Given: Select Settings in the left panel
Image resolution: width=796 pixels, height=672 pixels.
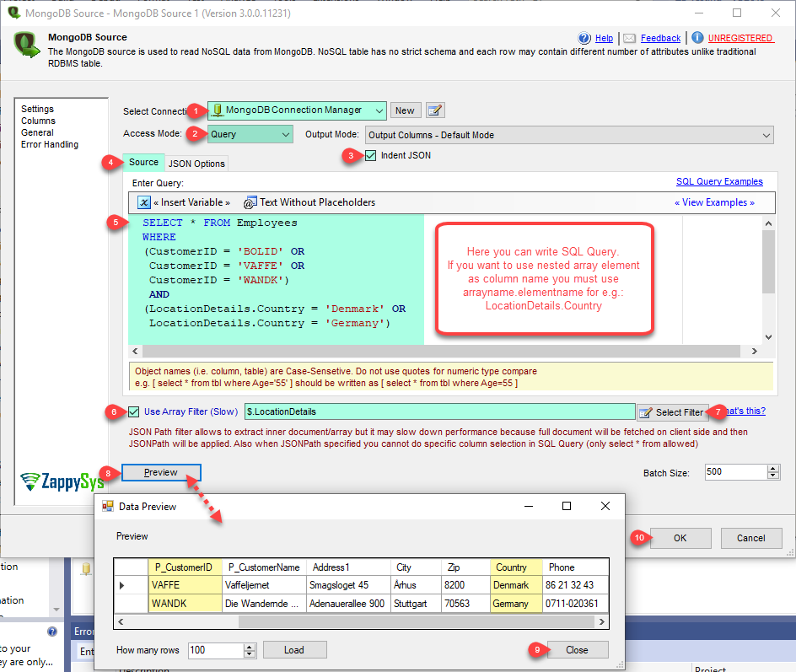Looking at the screenshot, I should pos(37,109).
